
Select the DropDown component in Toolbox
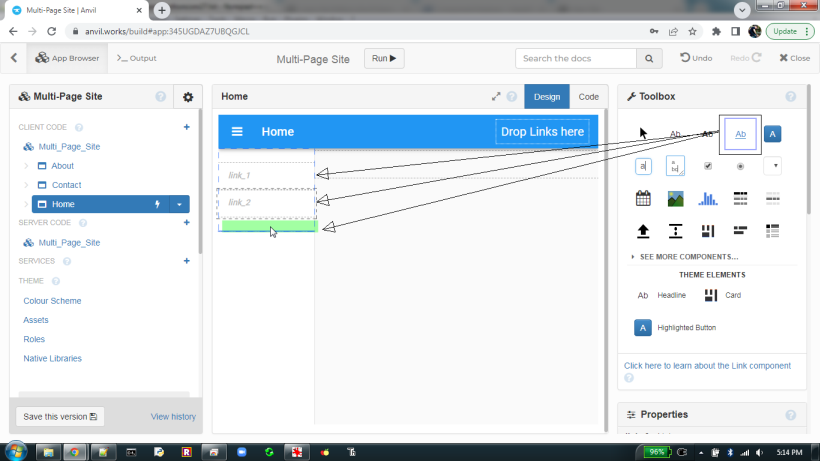click(x=773, y=166)
